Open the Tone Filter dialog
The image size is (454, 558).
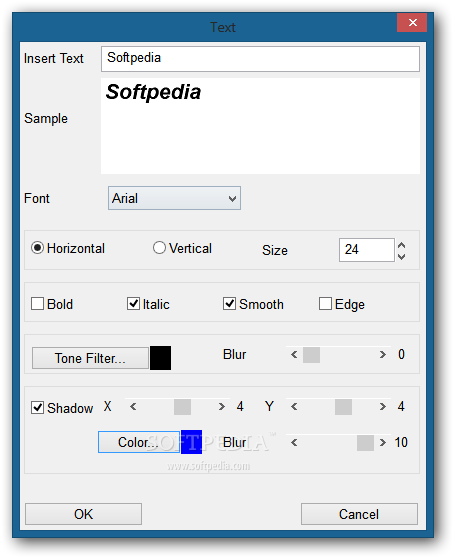90,358
